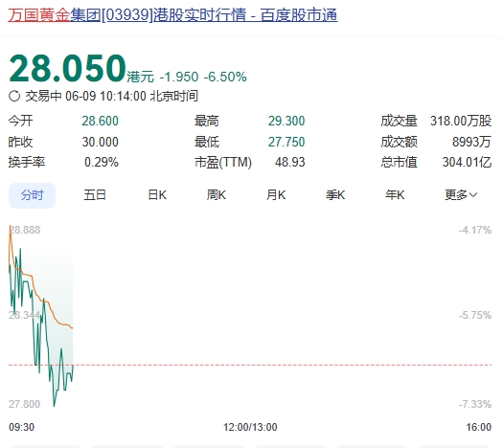Click the 换手率 value 0.29%
The image size is (503, 448).
[x=102, y=163]
